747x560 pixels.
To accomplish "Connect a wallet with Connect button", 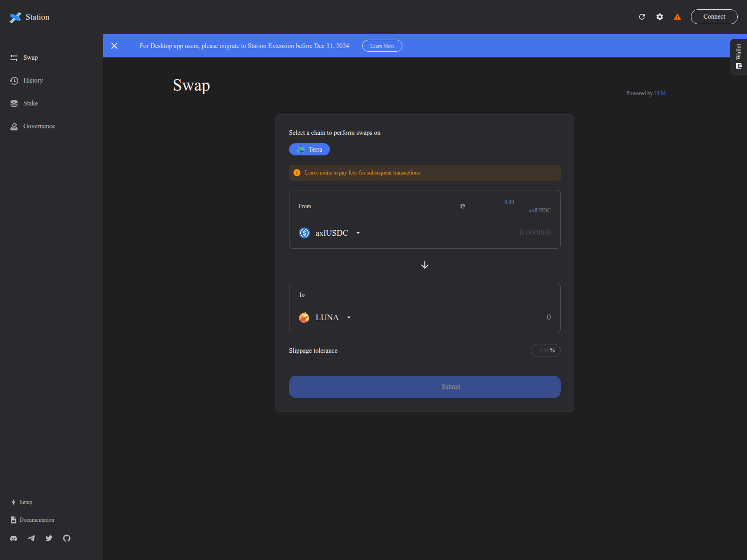I will pyautogui.click(x=714, y=17).
